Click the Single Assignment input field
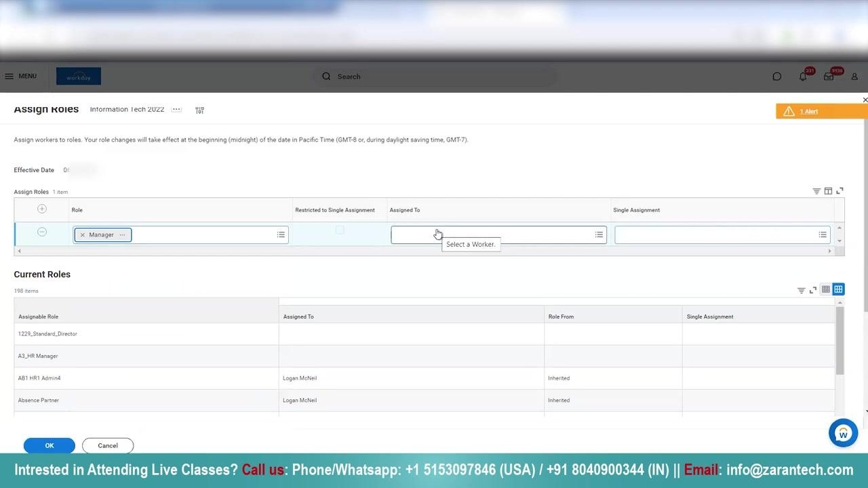The width and height of the screenshot is (868, 488). coord(722,235)
